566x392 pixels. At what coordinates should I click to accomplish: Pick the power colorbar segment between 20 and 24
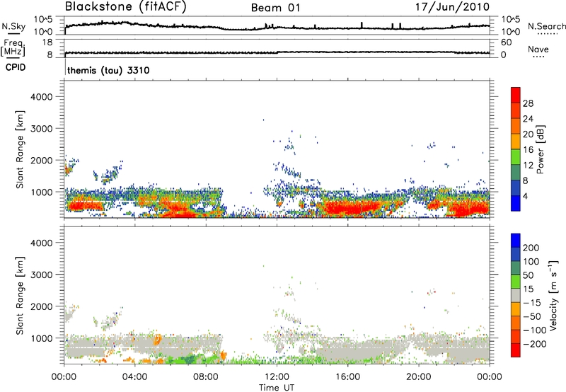[516, 126]
